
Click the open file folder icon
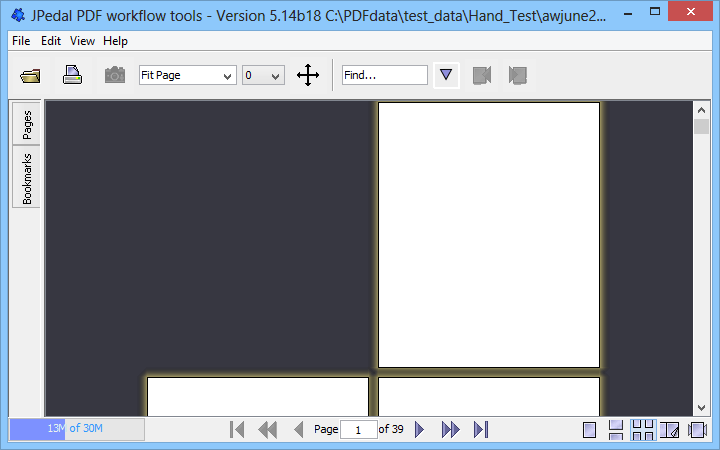pos(30,75)
